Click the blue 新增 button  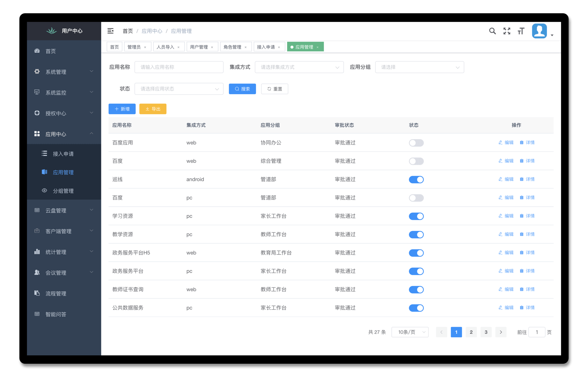(122, 109)
